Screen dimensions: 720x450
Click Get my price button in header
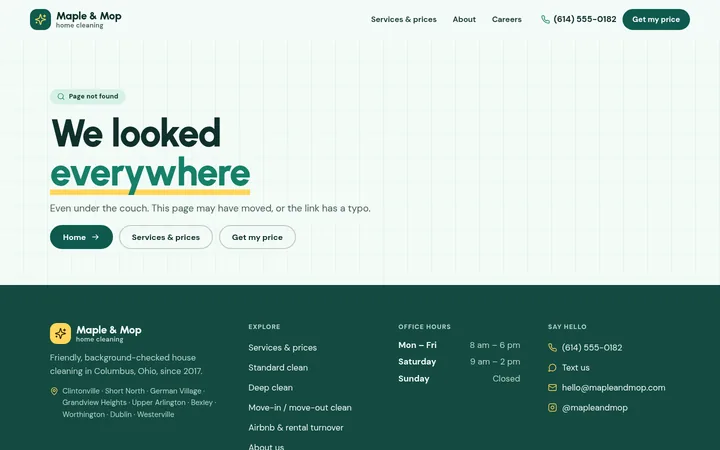656,19
